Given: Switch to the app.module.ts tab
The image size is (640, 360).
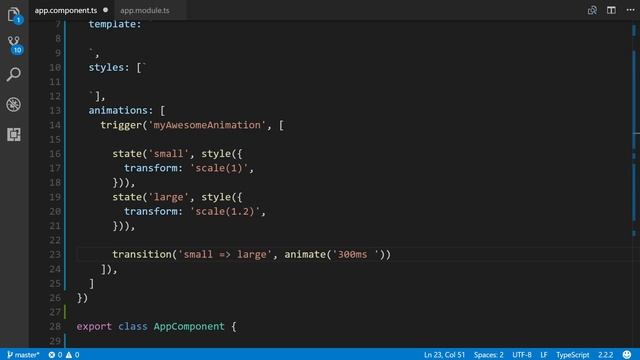Looking at the screenshot, I should 144,10.
